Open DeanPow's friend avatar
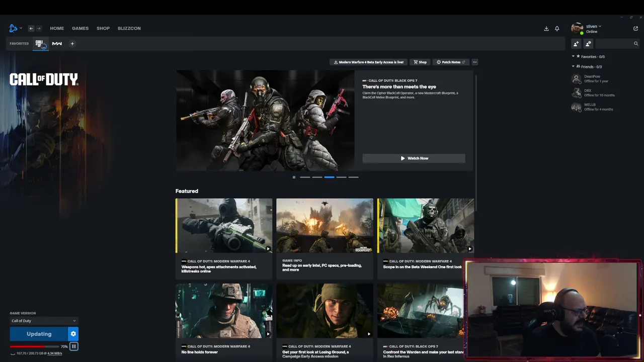This screenshot has width=644, height=362. tap(577, 79)
